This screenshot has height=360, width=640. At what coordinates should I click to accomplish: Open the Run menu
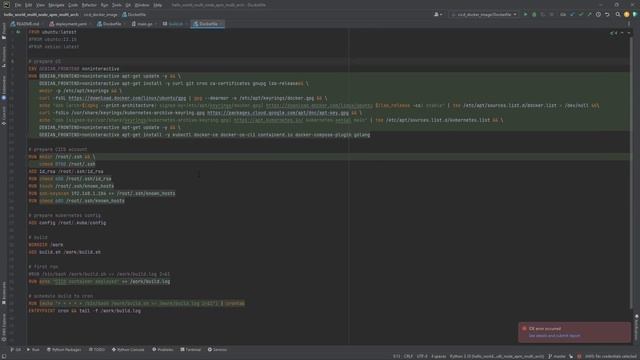coord(104,5)
